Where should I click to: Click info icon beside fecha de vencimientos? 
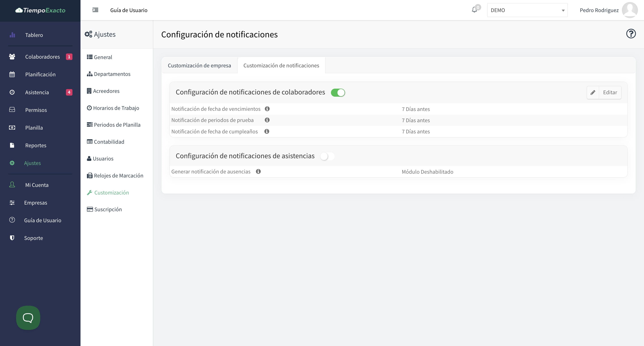(267, 109)
